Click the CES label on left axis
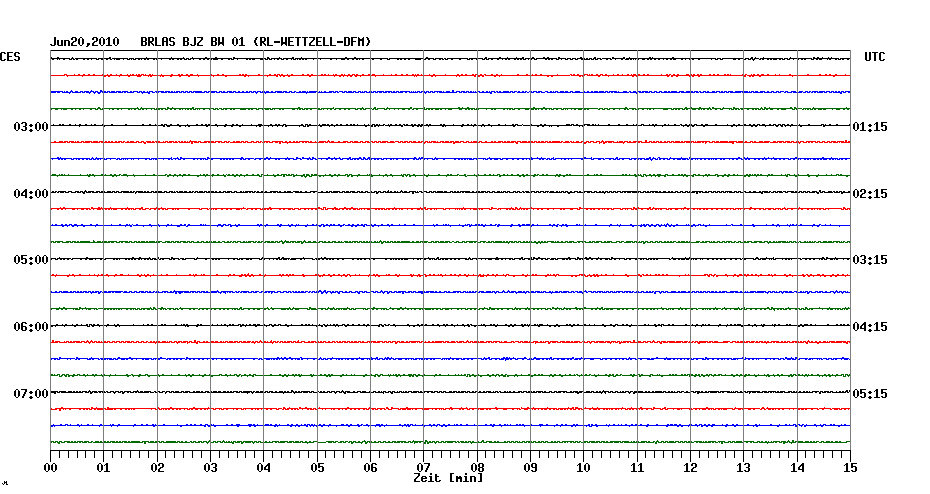 click(x=10, y=58)
